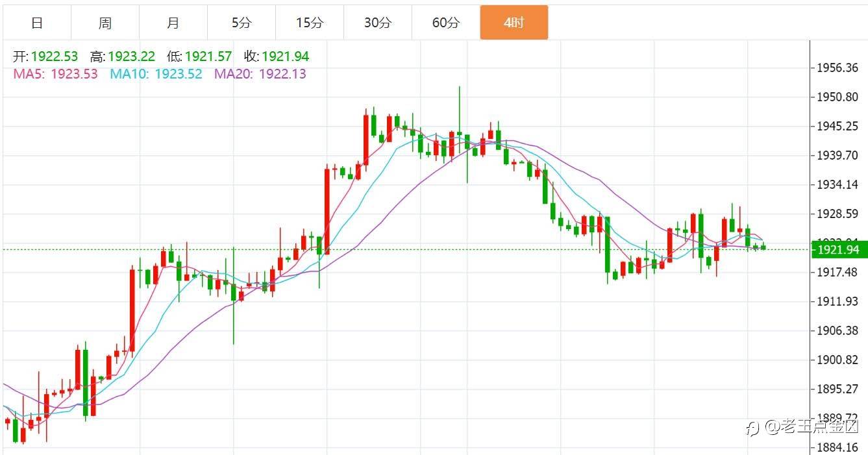The image size is (868, 455).
Task: Click the 1950.80 price axis label
Action: pos(837,97)
